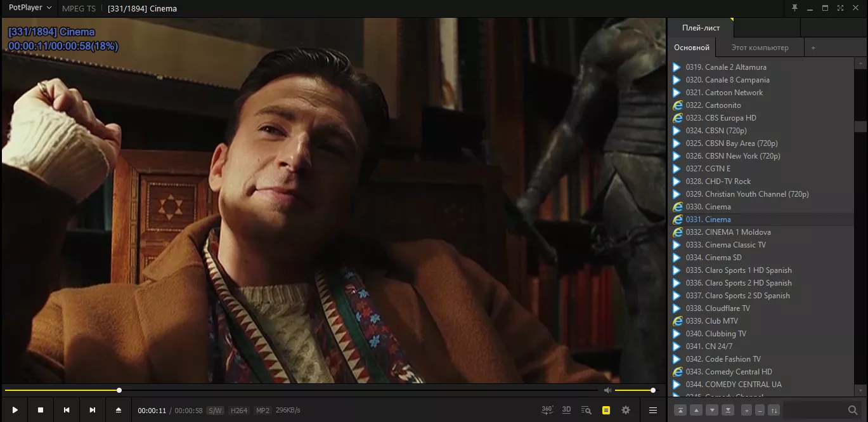Select 0328. CHD-TV Rock

[761, 181]
